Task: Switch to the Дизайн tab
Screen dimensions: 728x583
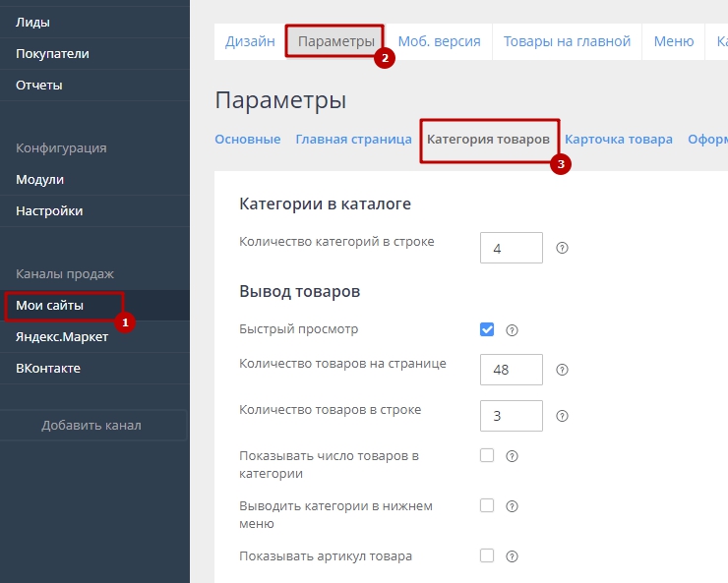Action: [x=250, y=41]
